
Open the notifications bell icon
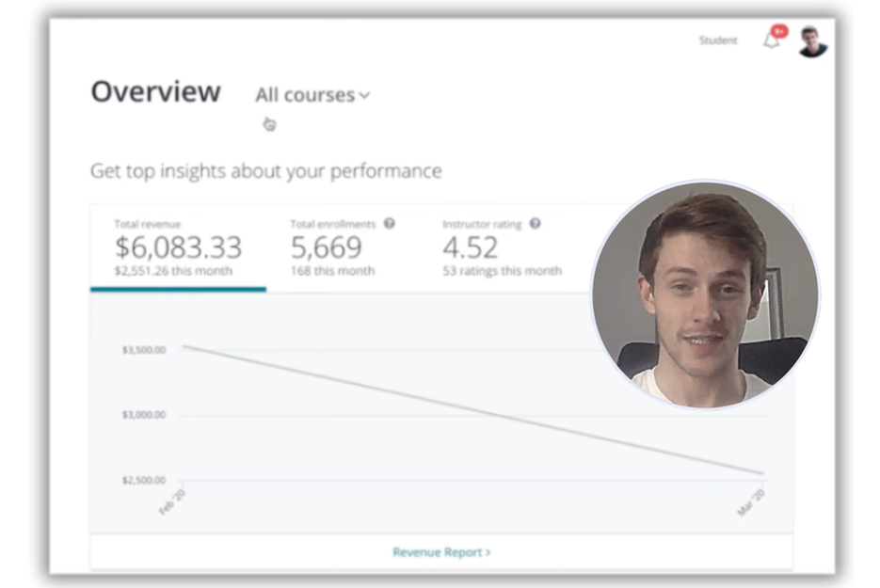pos(772,41)
